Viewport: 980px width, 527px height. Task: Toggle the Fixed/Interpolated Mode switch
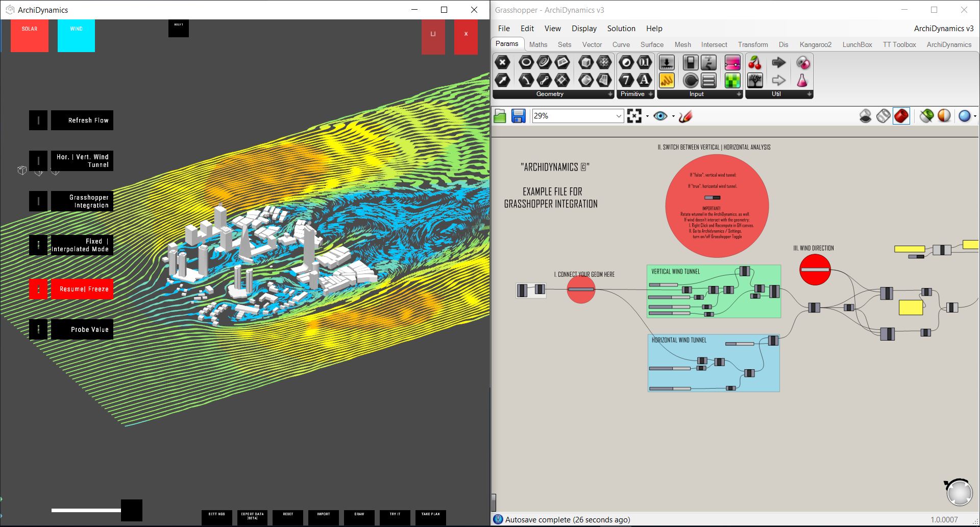(x=38, y=245)
